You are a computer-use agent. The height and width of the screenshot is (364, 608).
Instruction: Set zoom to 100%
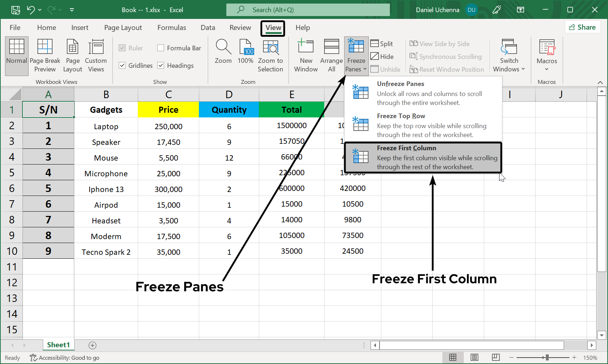tap(246, 55)
